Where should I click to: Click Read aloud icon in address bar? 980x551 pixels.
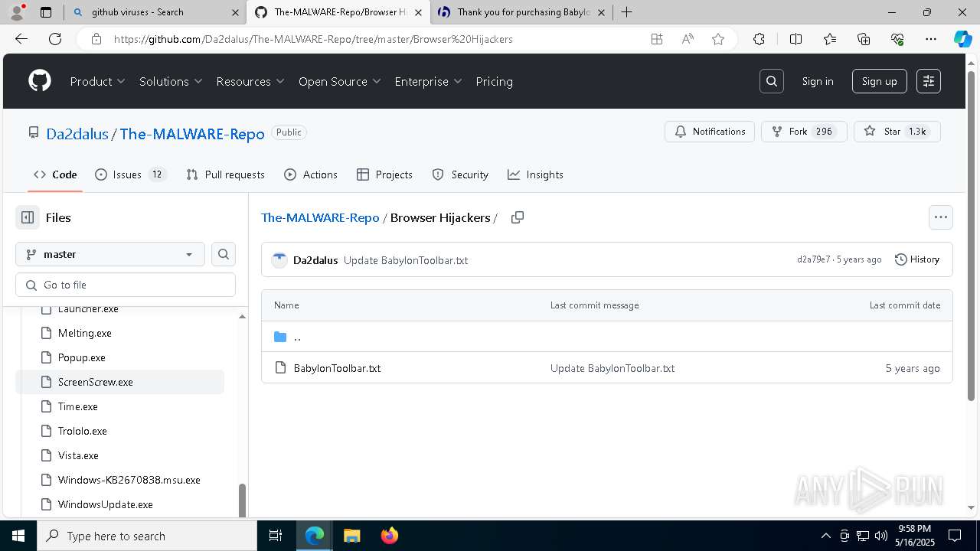[x=688, y=39]
